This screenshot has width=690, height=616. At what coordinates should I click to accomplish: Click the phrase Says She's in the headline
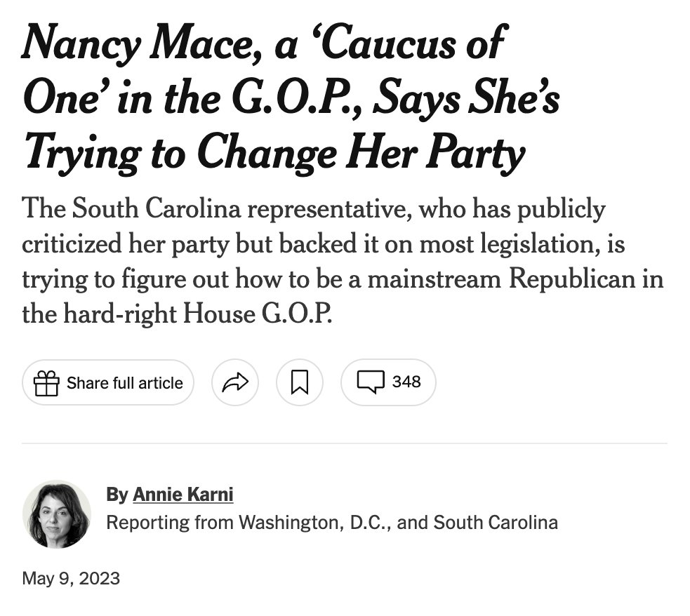[467, 98]
